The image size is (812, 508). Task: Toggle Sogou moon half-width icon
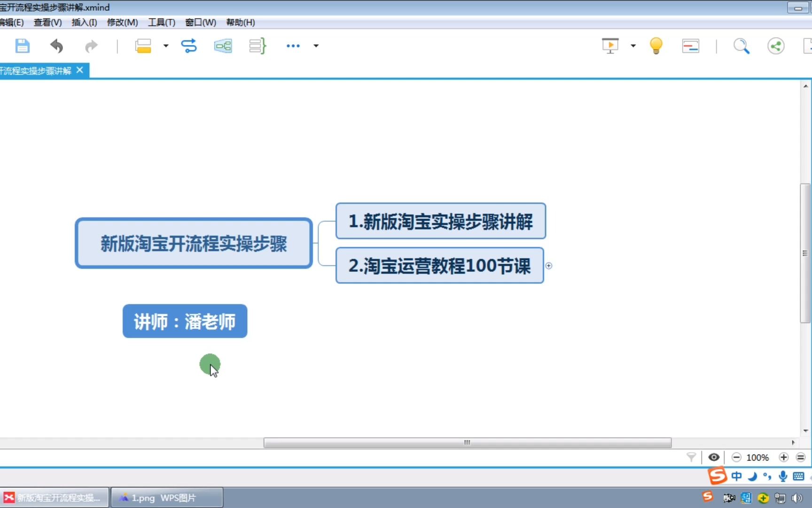[x=752, y=476]
